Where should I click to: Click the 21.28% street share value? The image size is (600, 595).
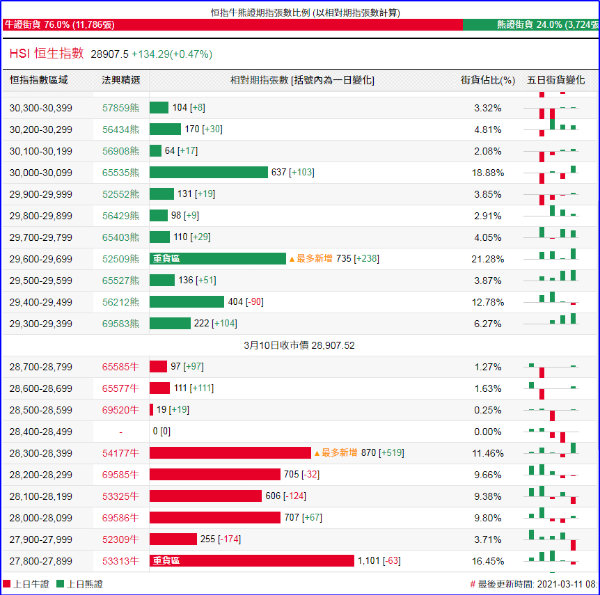click(x=488, y=259)
